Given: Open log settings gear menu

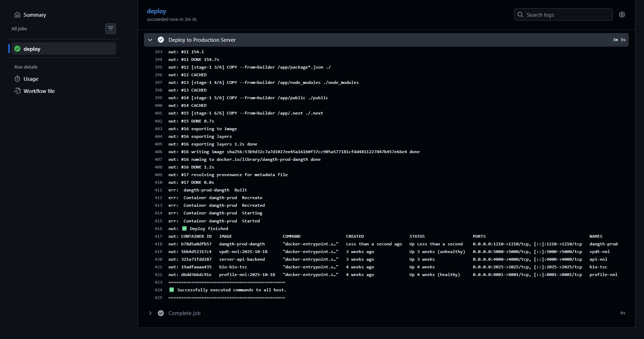Looking at the screenshot, I should pyautogui.click(x=622, y=15).
